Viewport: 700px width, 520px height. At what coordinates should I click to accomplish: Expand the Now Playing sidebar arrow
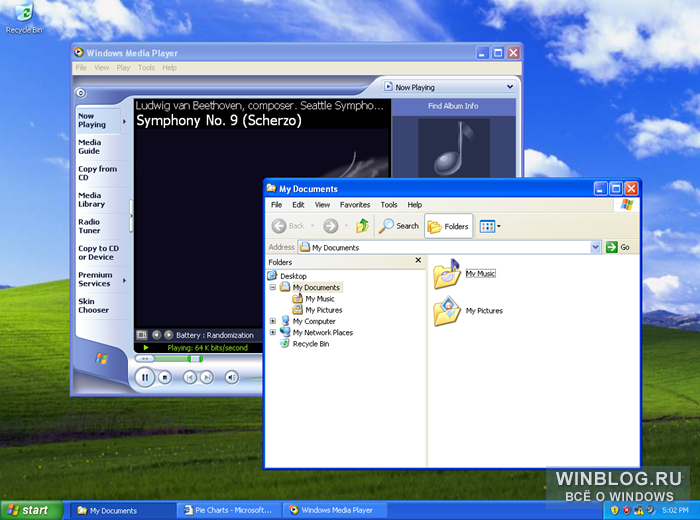pyautogui.click(x=125, y=121)
